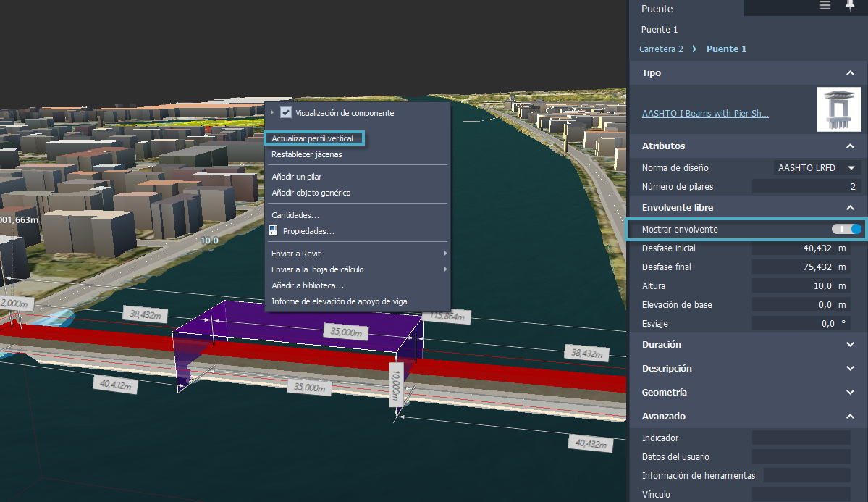Expand the Duración section

(850, 345)
